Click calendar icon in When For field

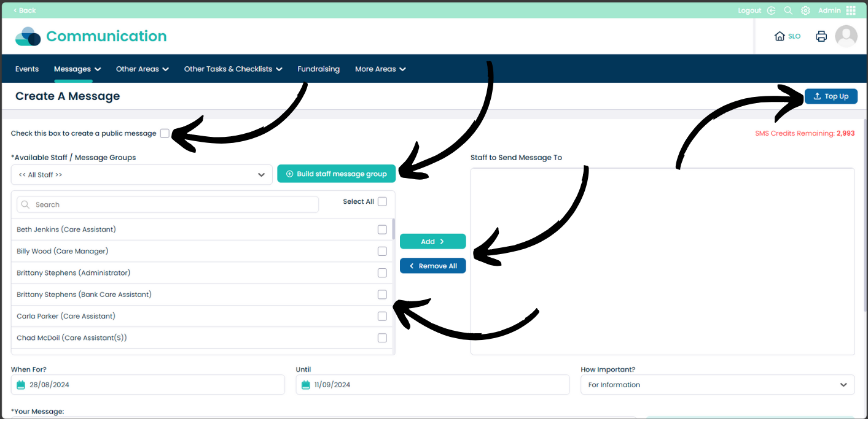click(x=21, y=385)
